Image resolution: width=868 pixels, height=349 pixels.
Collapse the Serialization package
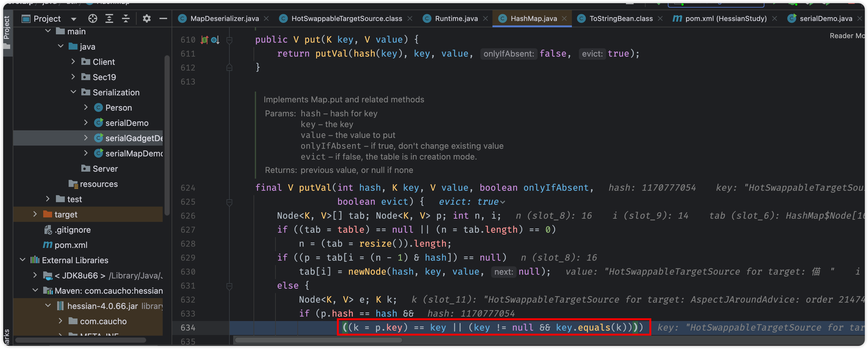[73, 92]
